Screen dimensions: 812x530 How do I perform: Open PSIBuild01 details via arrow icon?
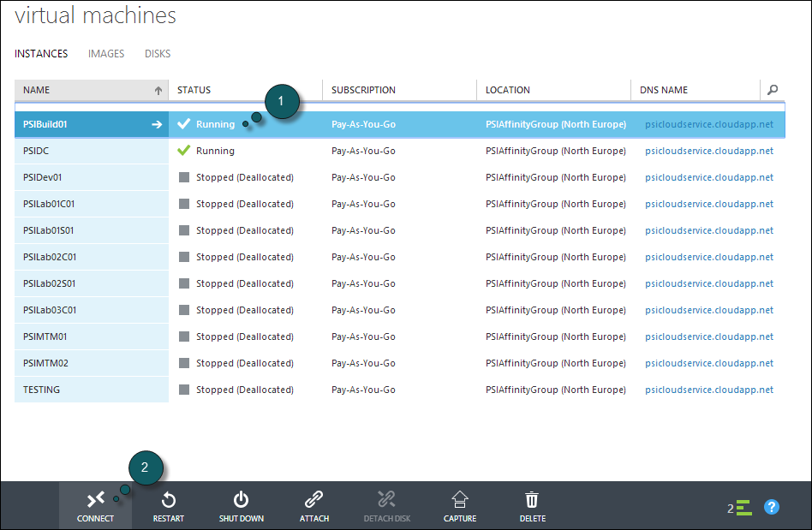click(x=157, y=124)
